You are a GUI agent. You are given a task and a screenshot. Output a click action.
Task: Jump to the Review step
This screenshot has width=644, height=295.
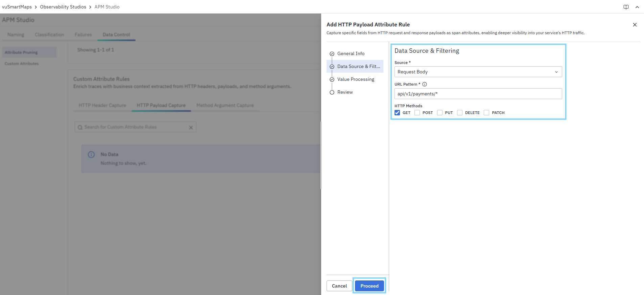click(345, 92)
